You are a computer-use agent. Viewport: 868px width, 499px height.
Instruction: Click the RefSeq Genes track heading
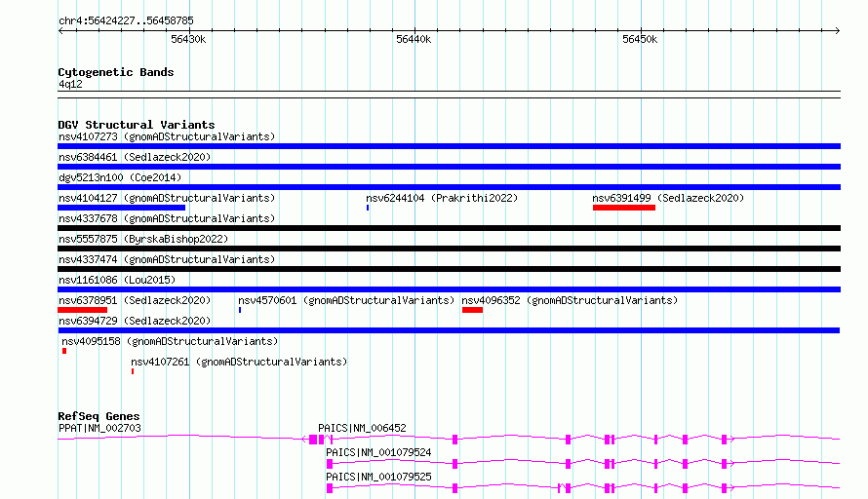[x=99, y=416]
